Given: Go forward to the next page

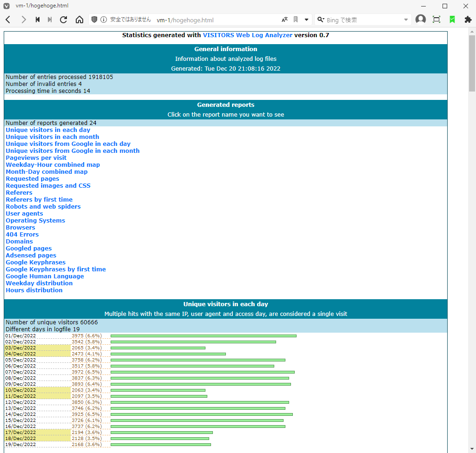Looking at the screenshot, I should (23, 20).
